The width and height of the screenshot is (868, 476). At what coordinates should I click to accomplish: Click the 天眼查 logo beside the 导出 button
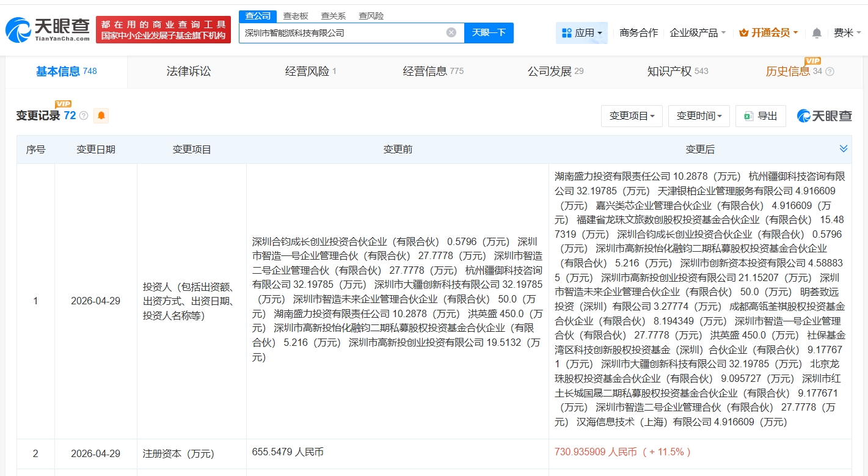825,116
